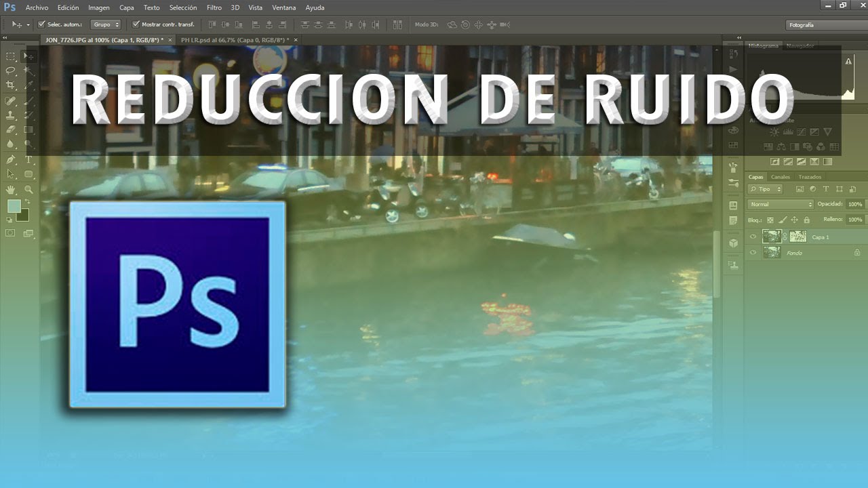This screenshot has height=488, width=868.
Task: Filter layers by adjustment layer icon
Action: pyautogui.click(x=812, y=189)
